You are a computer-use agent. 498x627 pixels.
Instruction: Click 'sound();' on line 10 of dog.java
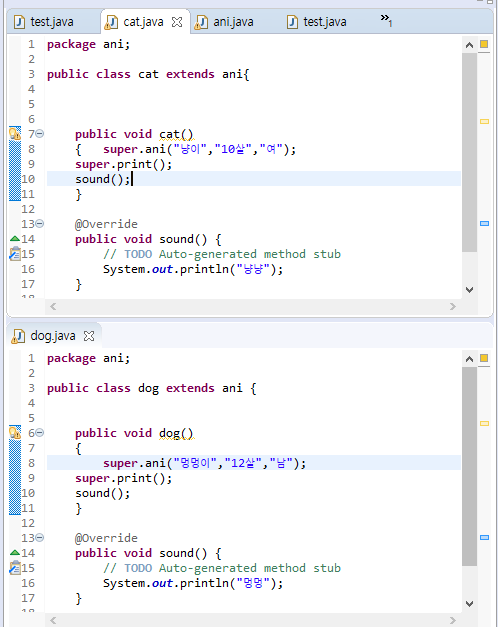tap(102, 493)
